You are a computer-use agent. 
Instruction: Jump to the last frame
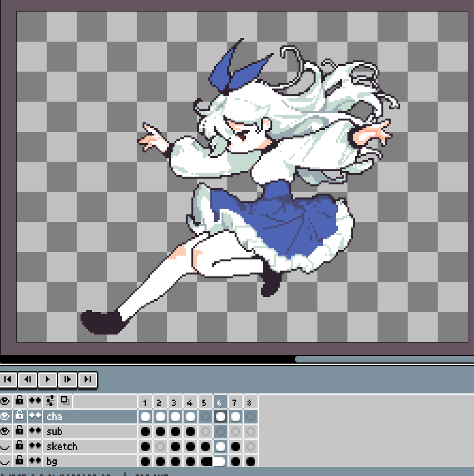87,380
